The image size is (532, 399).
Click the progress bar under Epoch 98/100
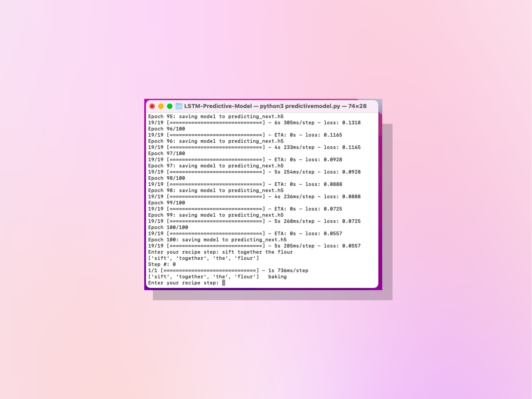216,184
